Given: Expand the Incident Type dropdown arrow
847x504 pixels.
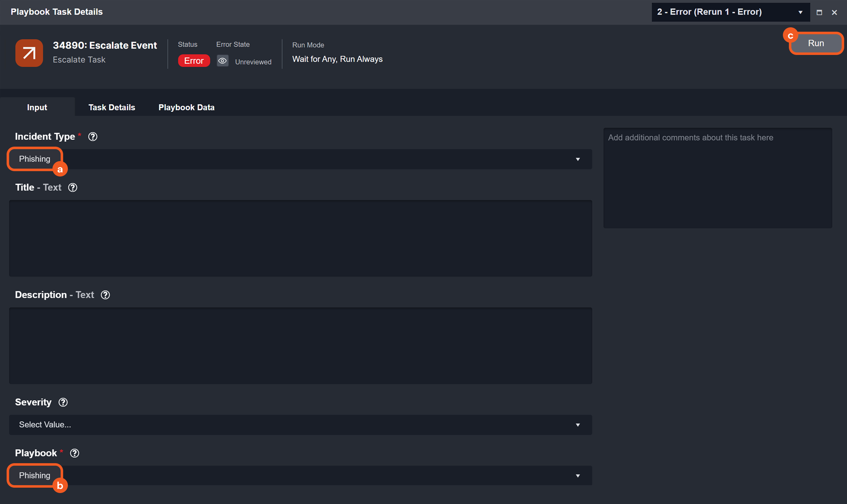Looking at the screenshot, I should [x=577, y=159].
